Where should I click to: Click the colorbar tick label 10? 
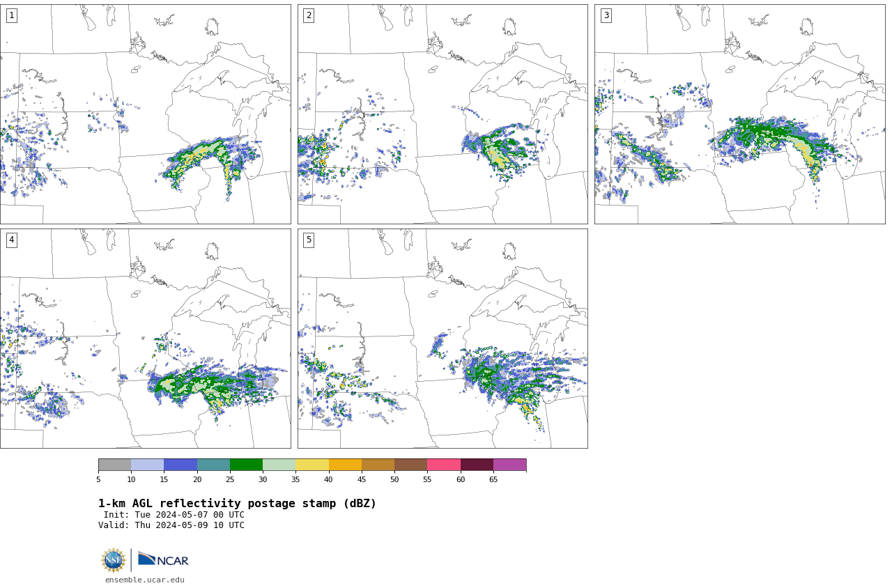point(131,479)
